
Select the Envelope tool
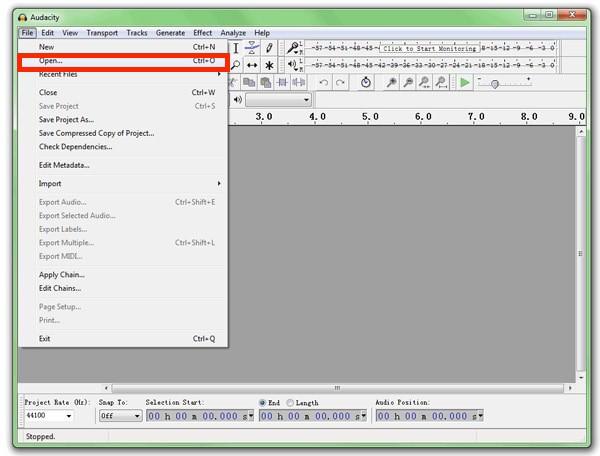(x=252, y=48)
